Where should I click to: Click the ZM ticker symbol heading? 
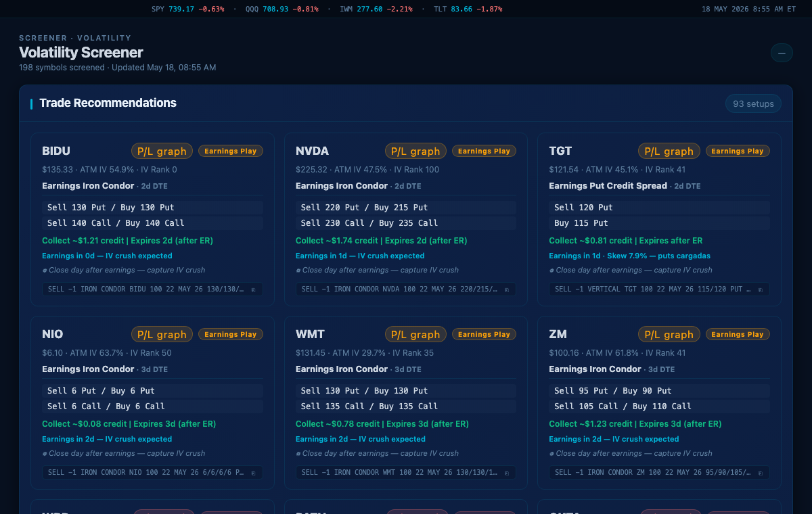[558, 334]
